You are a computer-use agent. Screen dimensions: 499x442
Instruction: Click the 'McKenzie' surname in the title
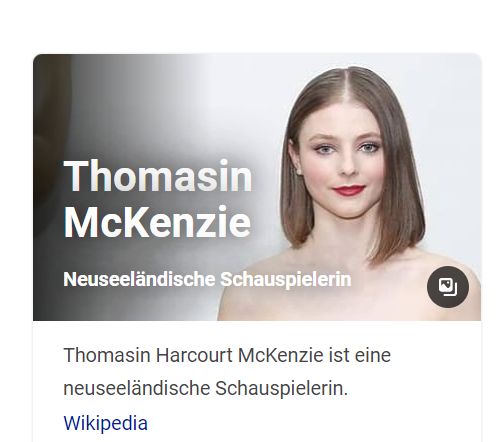pos(157,222)
